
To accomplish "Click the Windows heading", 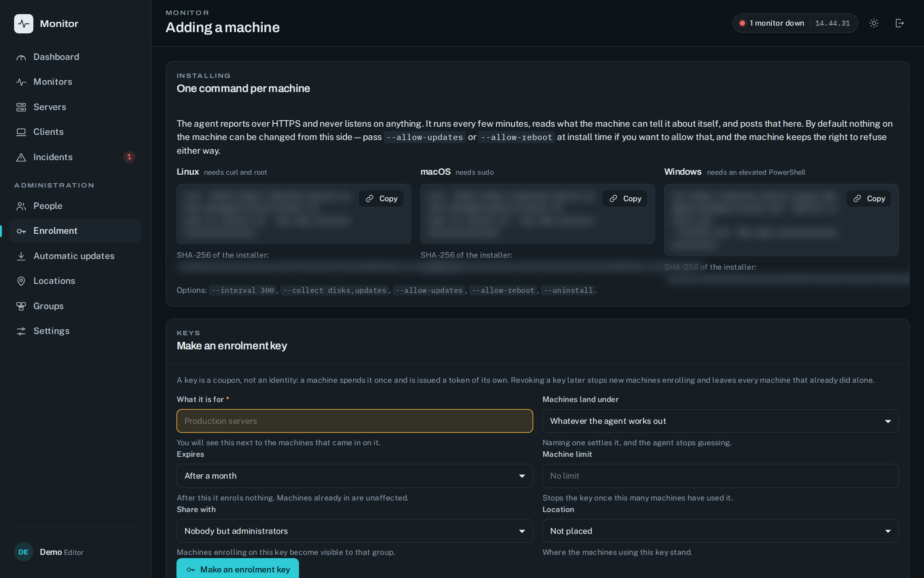I will [683, 172].
